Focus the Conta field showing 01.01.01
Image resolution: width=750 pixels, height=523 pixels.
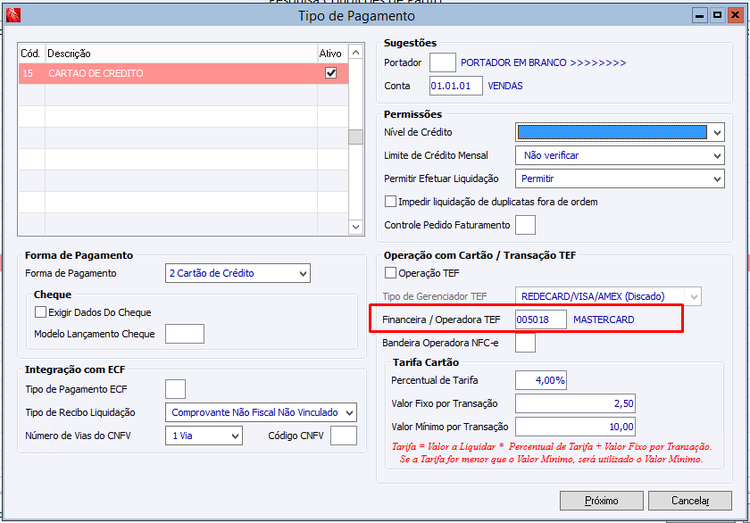click(x=456, y=86)
